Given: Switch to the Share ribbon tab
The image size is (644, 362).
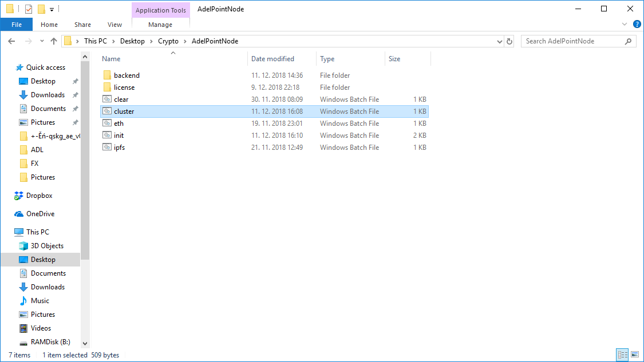Looking at the screenshot, I should pyautogui.click(x=82, y=25).
